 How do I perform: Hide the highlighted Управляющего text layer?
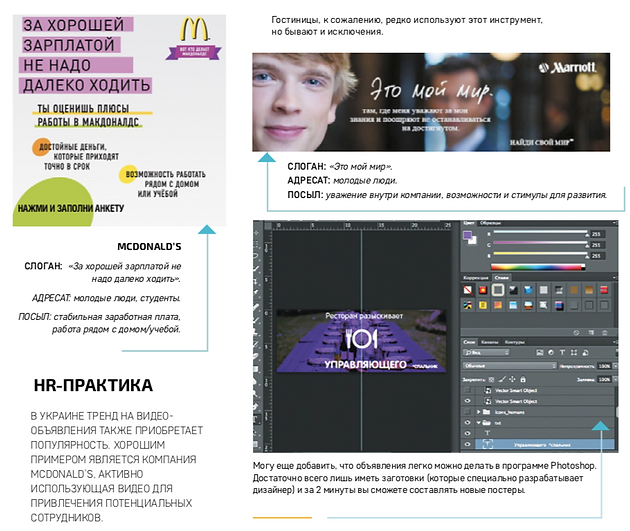pos(468,444)
